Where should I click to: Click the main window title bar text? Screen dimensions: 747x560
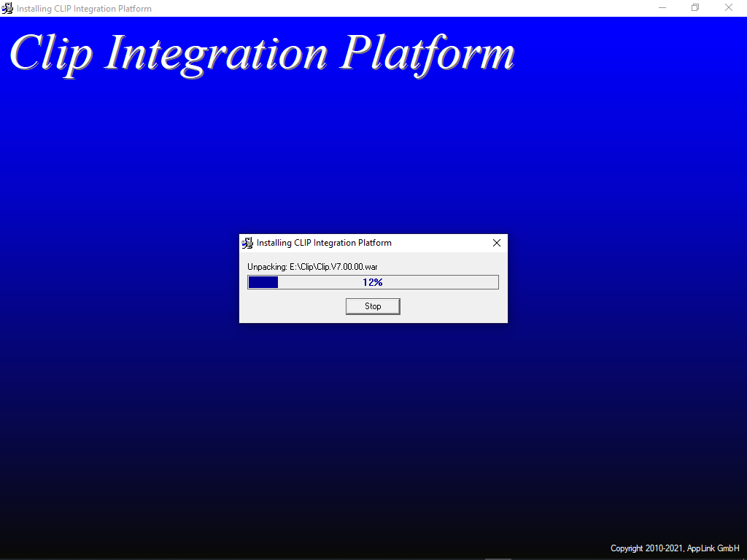[x=84, y=9]
